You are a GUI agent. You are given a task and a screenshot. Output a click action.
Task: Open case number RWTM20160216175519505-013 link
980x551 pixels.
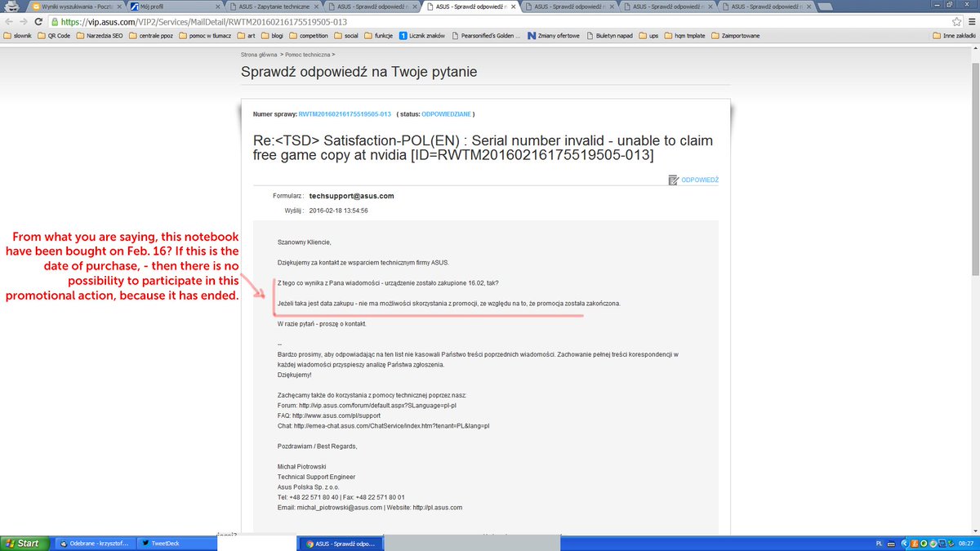point(345,113)
